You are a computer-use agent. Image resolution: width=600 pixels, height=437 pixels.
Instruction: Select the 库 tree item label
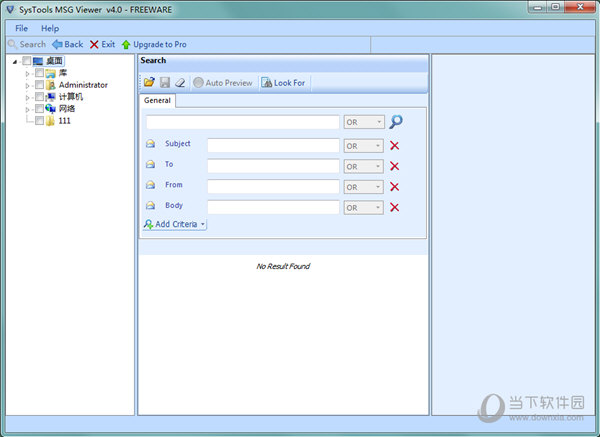click(x=63, y=73)
